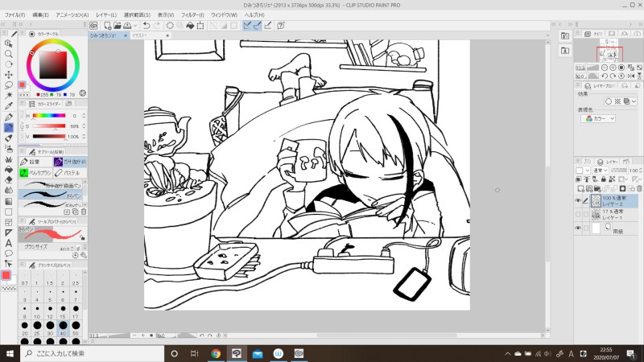Toggle the lock layer icon
Viewport: 644px width, 362px height.
[x=603, y=179]
